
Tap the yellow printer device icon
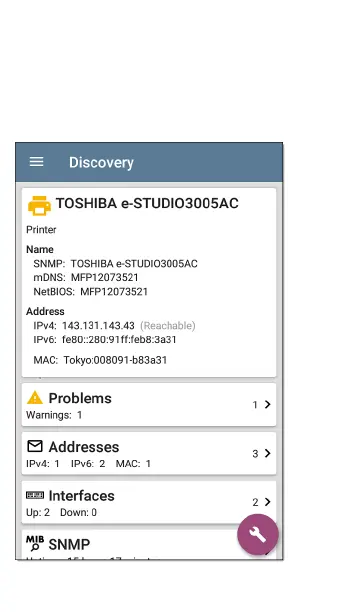(39, 205)
